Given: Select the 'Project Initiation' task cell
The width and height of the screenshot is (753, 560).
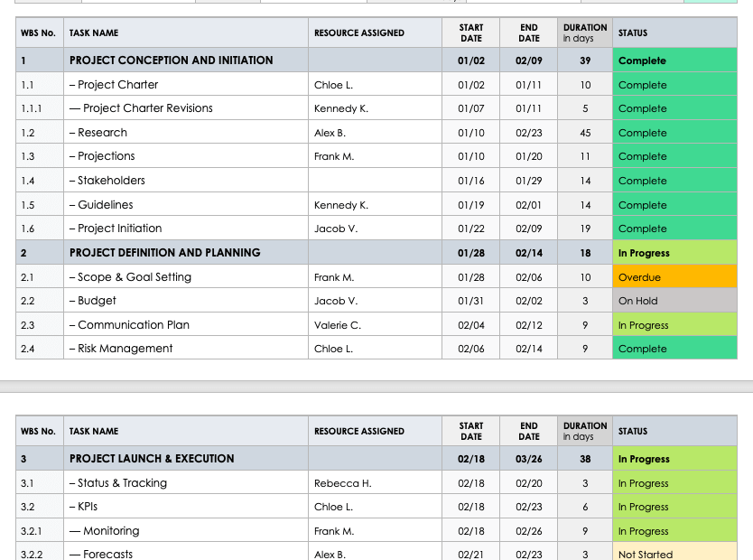Looking at the screenshot, I should tap(186, 229).
